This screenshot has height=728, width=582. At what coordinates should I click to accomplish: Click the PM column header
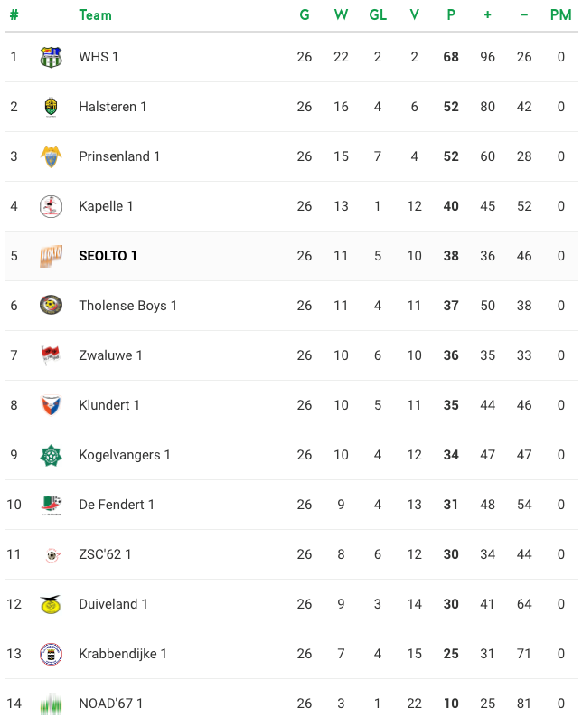(560, 14)
